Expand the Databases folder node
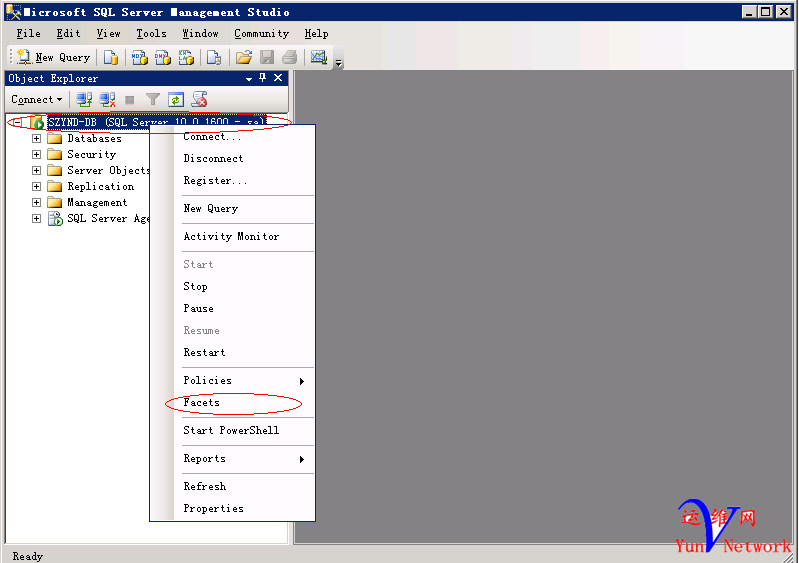 (36, 139)
